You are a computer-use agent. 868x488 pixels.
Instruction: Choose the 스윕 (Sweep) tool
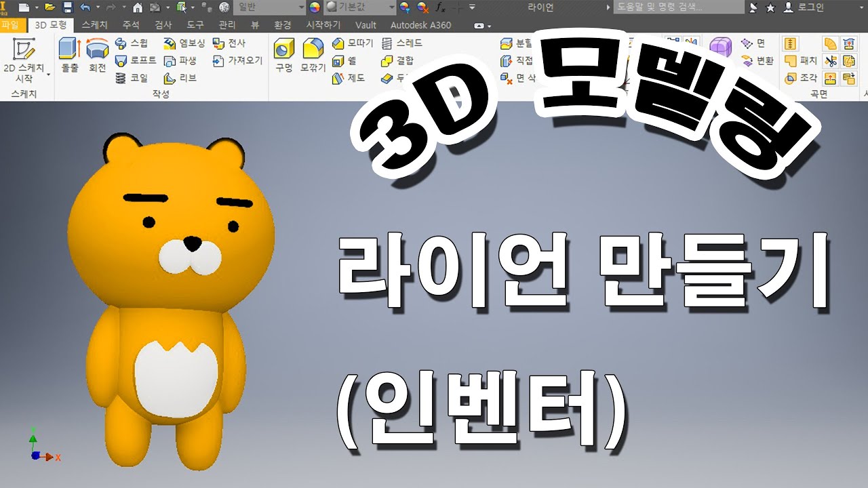131,43
